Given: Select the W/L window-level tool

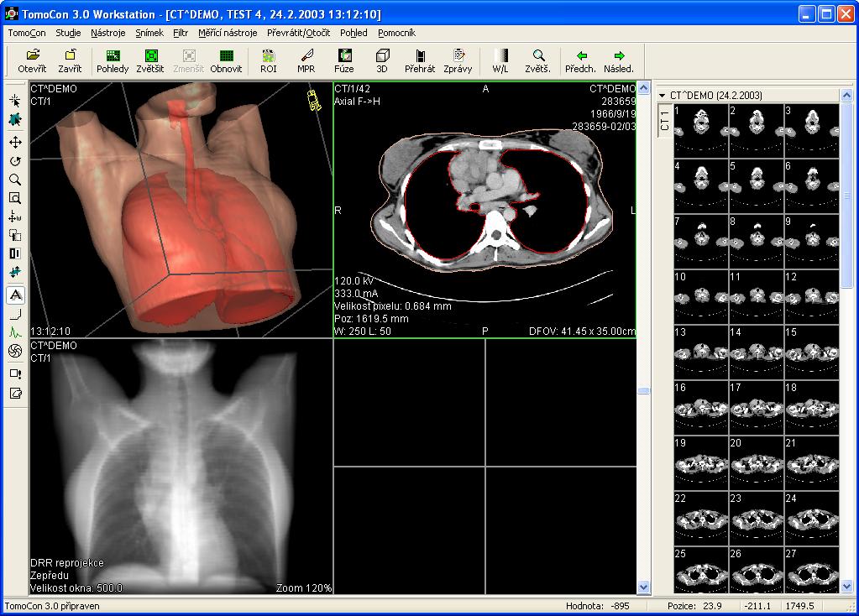Looking at the screenshot, I should click(x=500, y=60).
